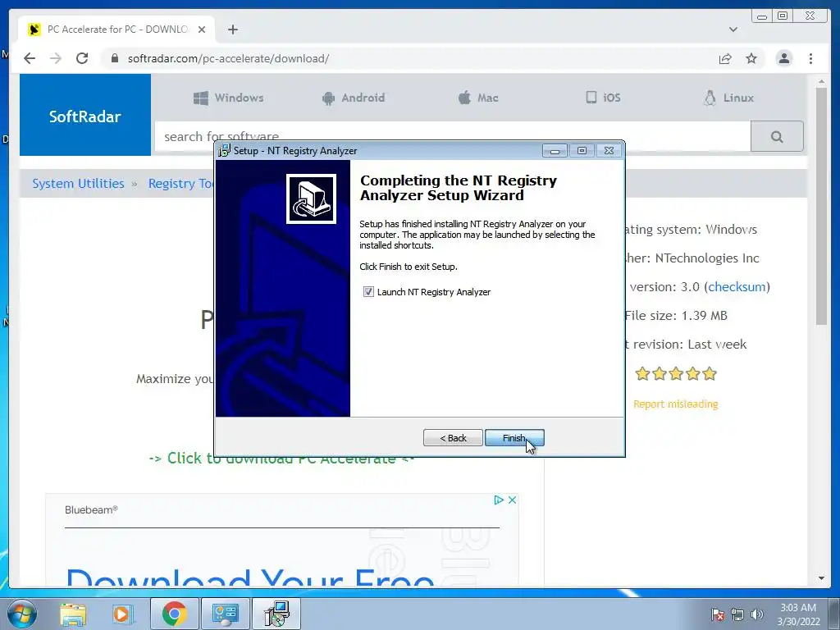The height and width of the screenshot is (630, 840).
Task: Click the File size: 1.39 MB text
Action: click(676, 316)
